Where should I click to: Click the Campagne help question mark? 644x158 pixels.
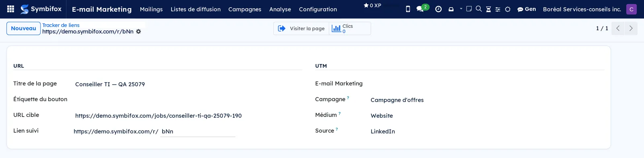348,98
